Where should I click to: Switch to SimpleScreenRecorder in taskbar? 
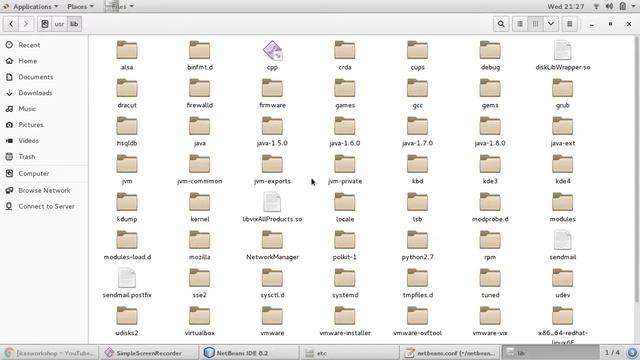149,353
